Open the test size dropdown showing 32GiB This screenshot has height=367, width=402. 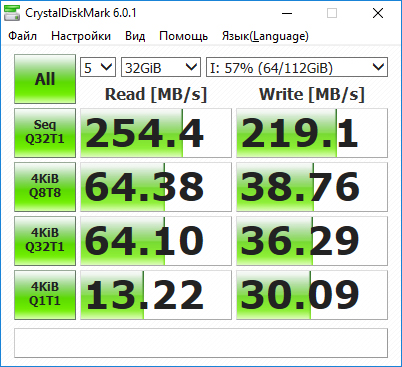pyautogui.click(x=161, y=67)
